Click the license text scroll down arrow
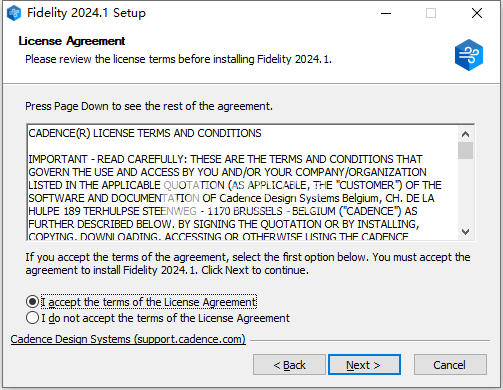The image size is (503, 390). point(465,232)
